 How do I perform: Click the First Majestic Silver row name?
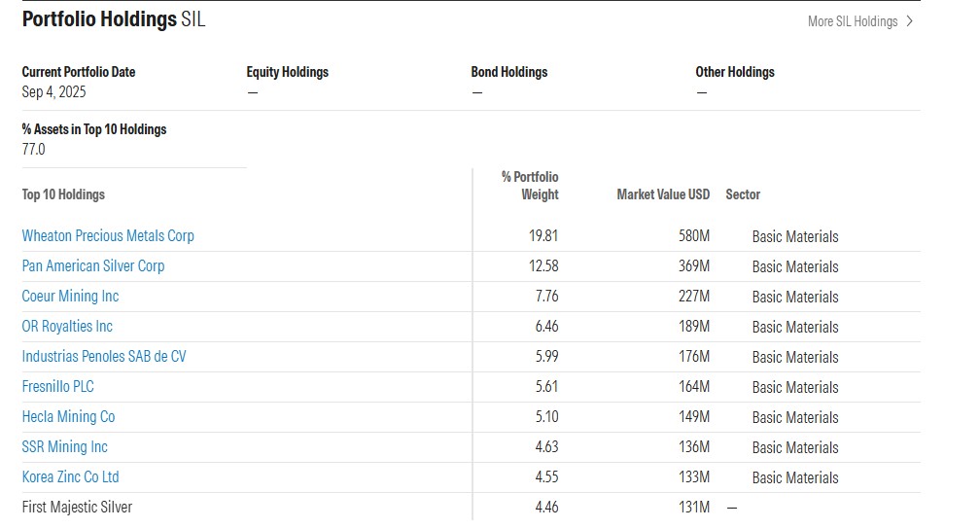[77, 507]
